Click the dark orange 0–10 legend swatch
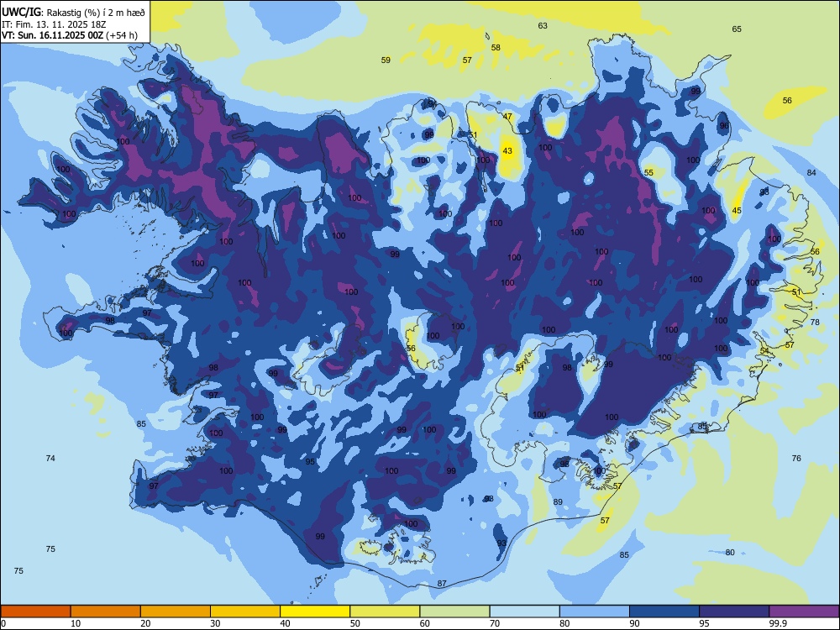The image size is (840, 630). pyautogui.click(x=35, y=612)
